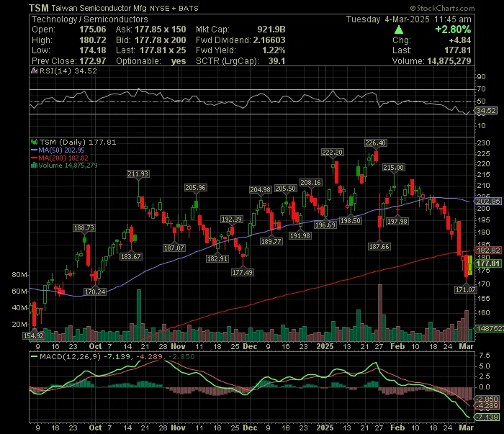The width and height of the screenshot is (504, 434).
Task: Click the 211.93 October high label
Action: 138,173
